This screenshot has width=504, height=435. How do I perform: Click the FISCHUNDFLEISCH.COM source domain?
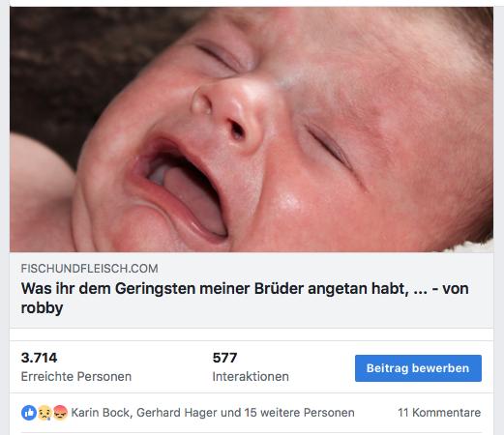(x=89, y=269)
